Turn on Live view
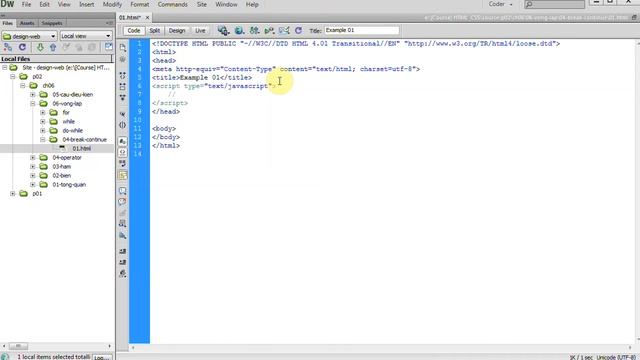The height and width of the screenshot is (360, 640). coord(200,31)
